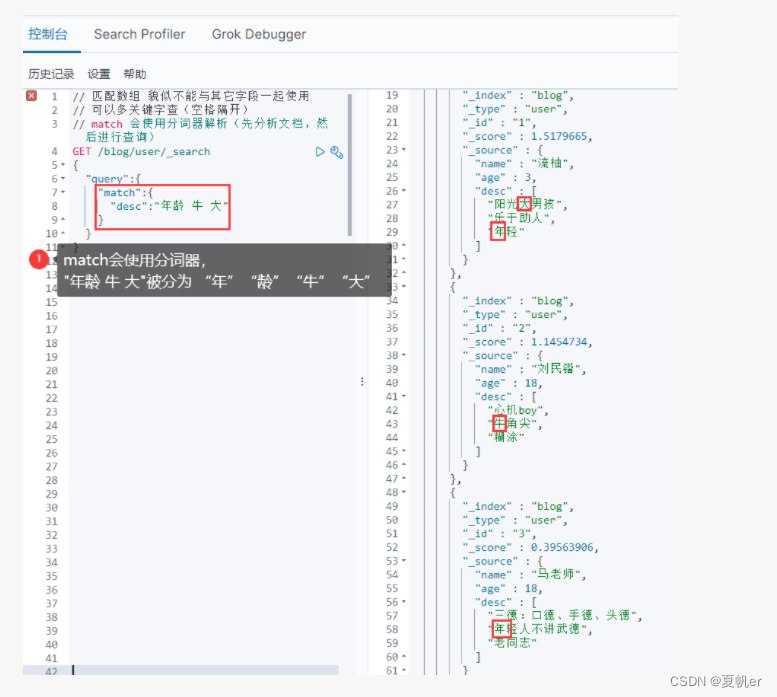Click the fold-end arrow at editor line 9
Viewport: 777px width, 697px height.
point(63,219)
